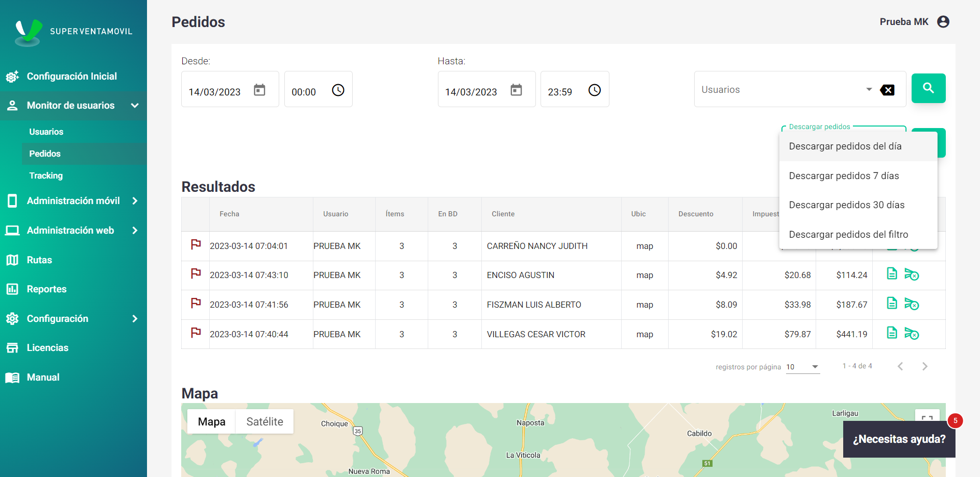Screen dimensions: 980x477
Task: Click the Reportes chart icon in sidebar
Action: (x=12, y=289)
